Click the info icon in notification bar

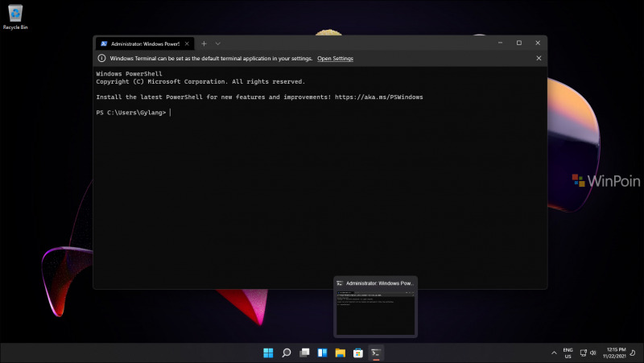(x=101, y=58)
